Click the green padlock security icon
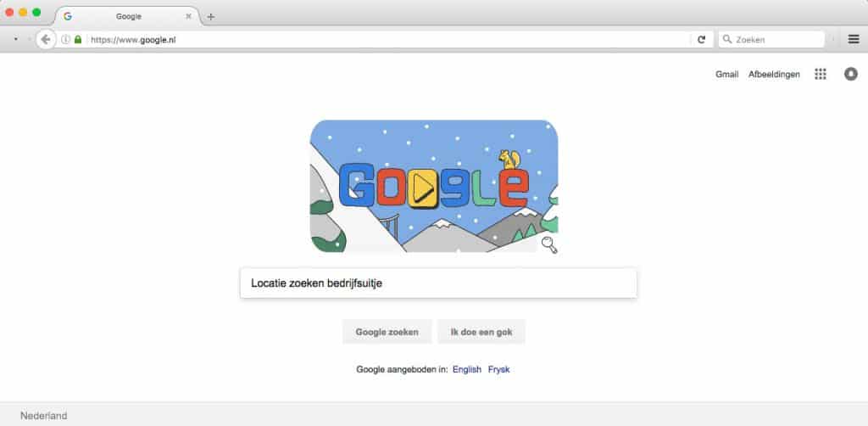Screen dimensions: 868x426 (78, 39)
